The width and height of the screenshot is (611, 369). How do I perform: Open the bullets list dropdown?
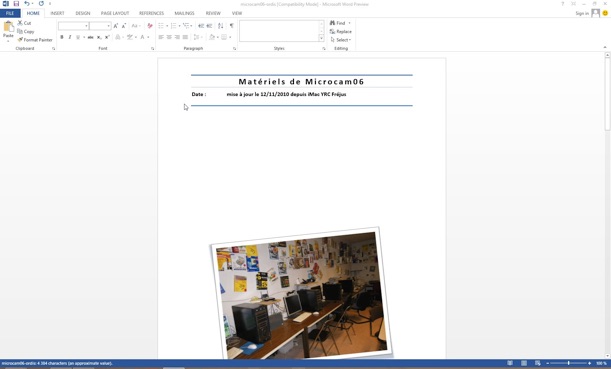pyautogui.click(x=167, y=26)
